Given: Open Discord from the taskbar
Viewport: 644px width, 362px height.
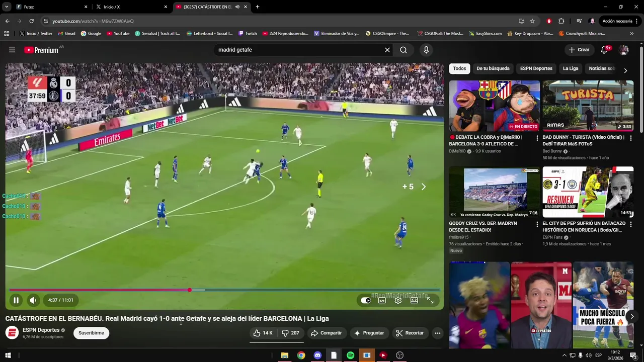Looking at the screenshot, I should 317,355.
